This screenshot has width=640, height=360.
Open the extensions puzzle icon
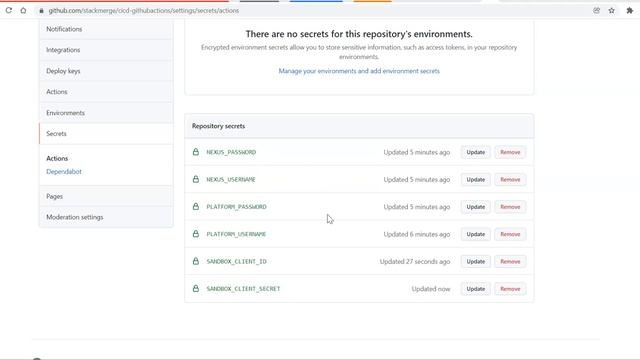coord(630,11)
